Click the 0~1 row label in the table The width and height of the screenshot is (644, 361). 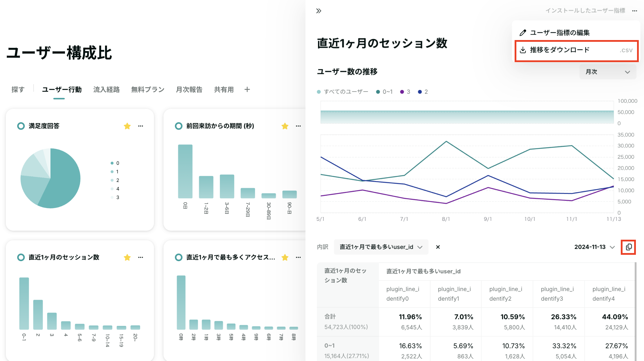(330, 346)
